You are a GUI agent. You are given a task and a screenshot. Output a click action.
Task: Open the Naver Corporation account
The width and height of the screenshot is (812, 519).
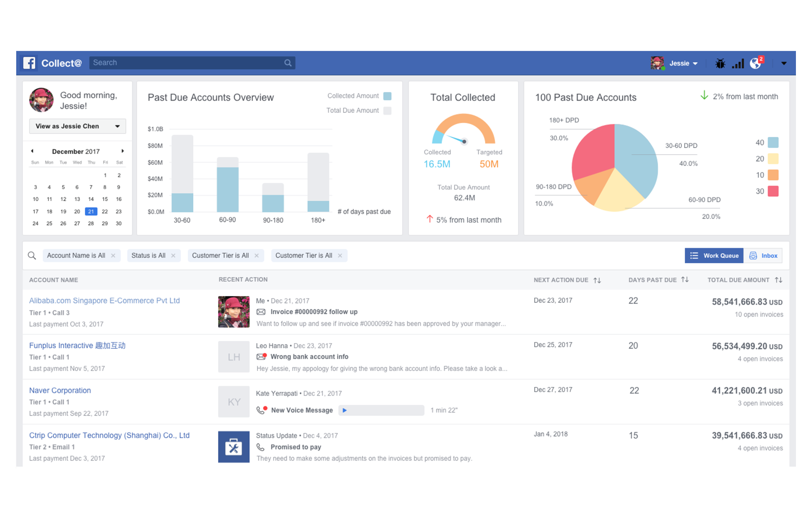(x=60, y=390)
